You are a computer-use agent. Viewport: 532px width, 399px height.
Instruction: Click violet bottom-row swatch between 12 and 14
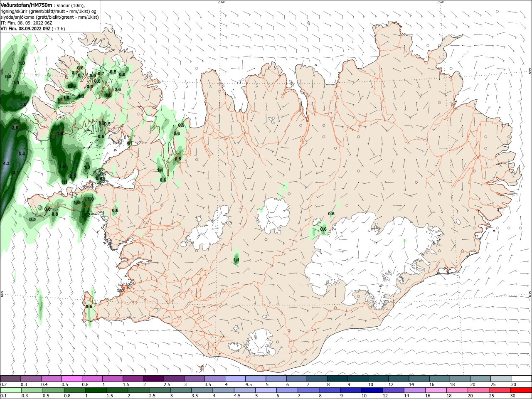(392, 390)
